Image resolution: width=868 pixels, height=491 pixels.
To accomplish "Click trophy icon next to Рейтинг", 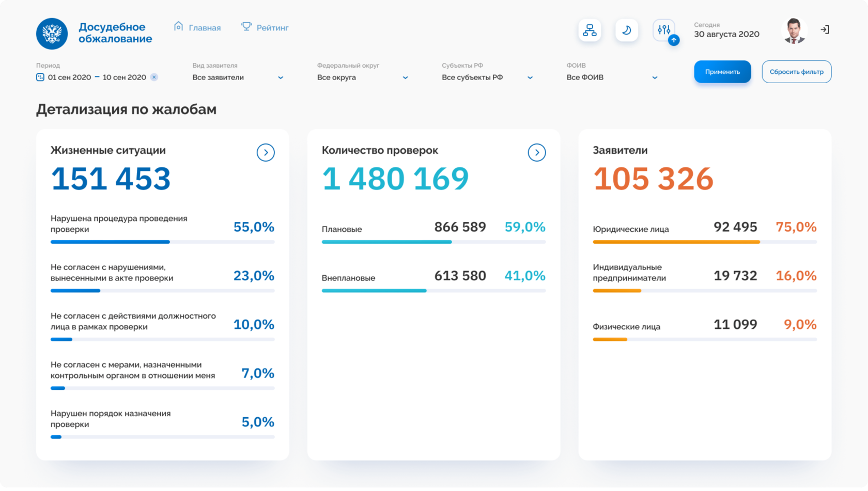I will [x=246, y=26].
